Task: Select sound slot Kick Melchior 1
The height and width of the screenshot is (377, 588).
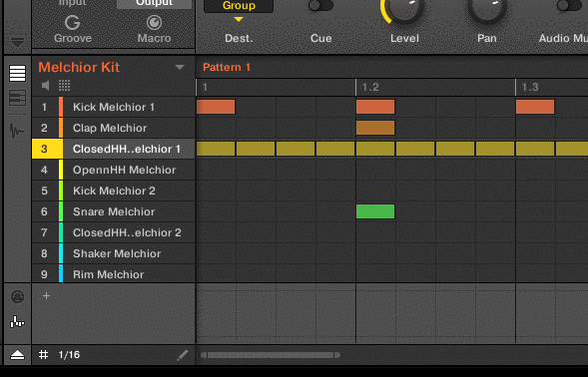Action: [x=114, y=107]
